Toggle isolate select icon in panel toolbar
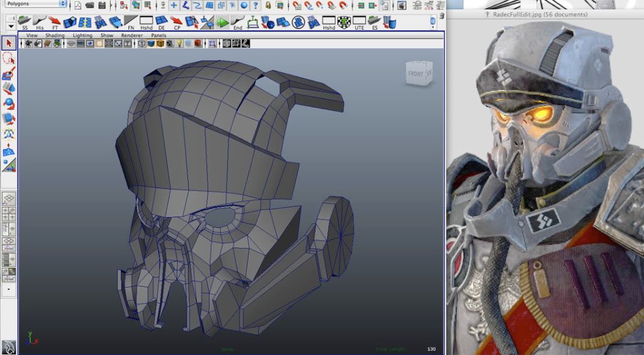 coord(213,43)
